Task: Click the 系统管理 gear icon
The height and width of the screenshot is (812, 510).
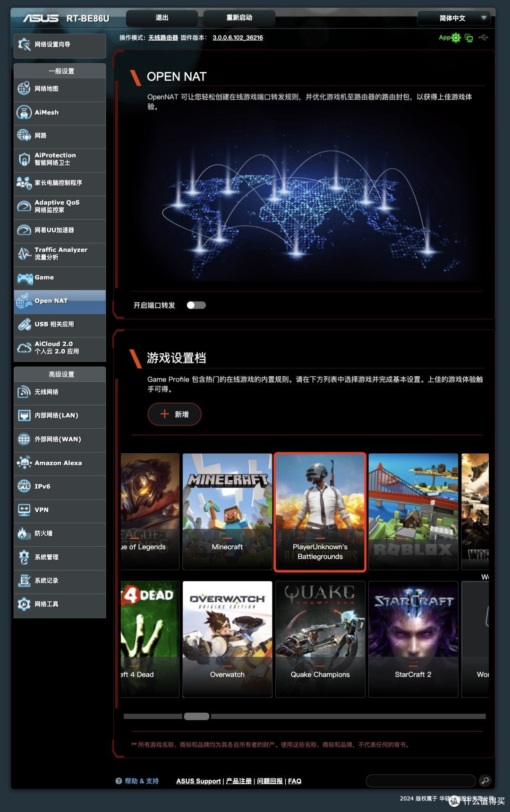Action: pos(24,557)
